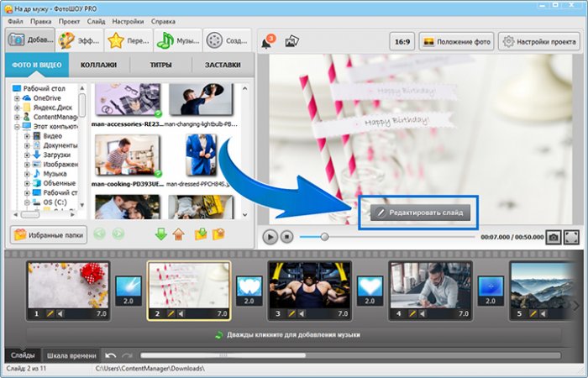
Task: Click the speaker sound icon on slide 1
Action: point(60,314)
